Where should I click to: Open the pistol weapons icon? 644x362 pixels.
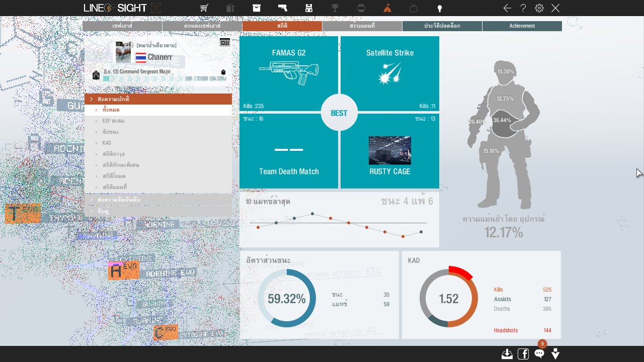[283, 8]
